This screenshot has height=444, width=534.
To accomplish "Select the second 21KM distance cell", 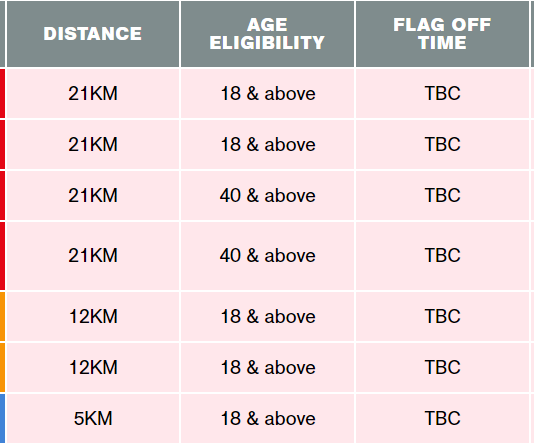I will (93, 144).
